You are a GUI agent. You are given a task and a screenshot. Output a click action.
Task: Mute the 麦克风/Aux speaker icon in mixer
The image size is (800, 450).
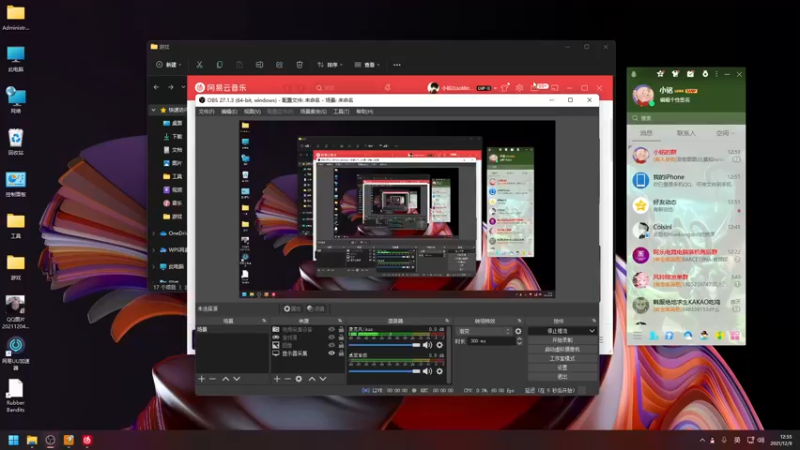[428, 345]
